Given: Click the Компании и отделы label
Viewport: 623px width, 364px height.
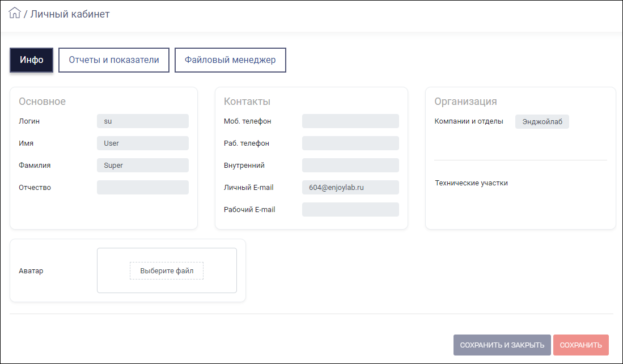Looking at the screenshot, I should pyautogui.click(x=469, y=121).
